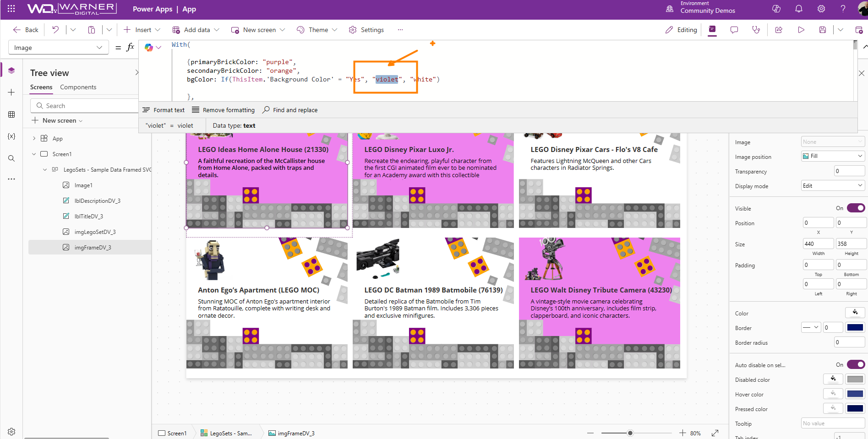Click the Back button

[26, 30]
